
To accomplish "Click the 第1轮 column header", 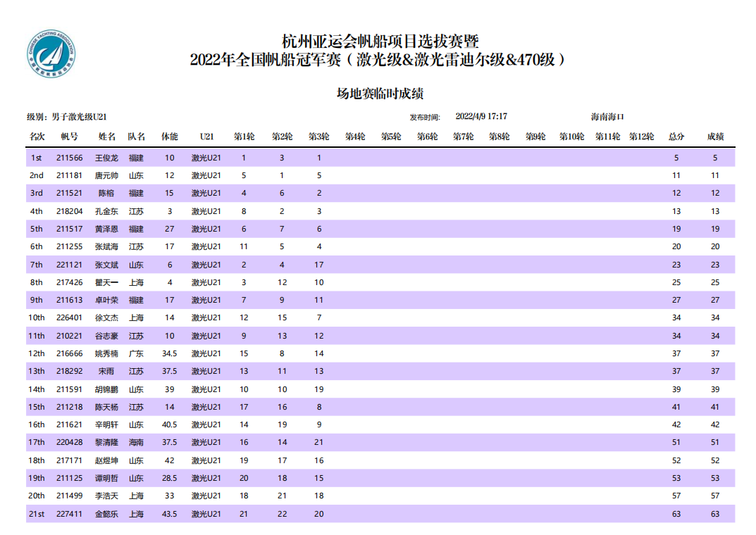I will click(x=244, y=137).
